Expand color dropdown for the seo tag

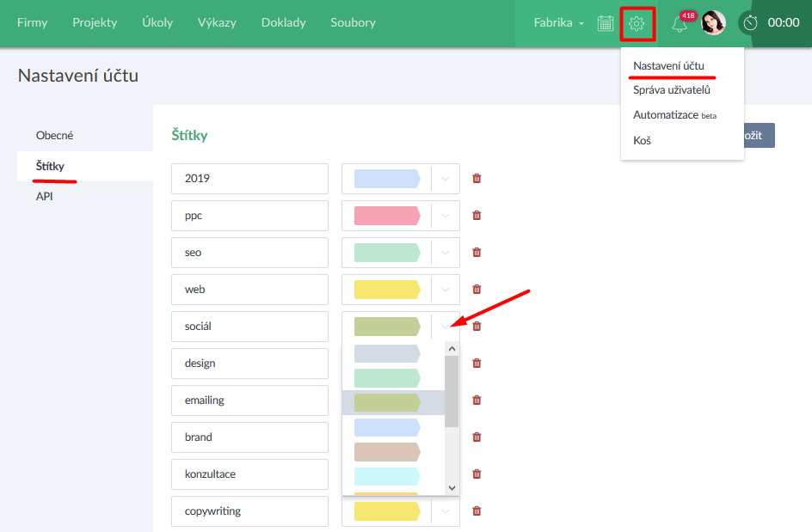click(x=445, y=253)
